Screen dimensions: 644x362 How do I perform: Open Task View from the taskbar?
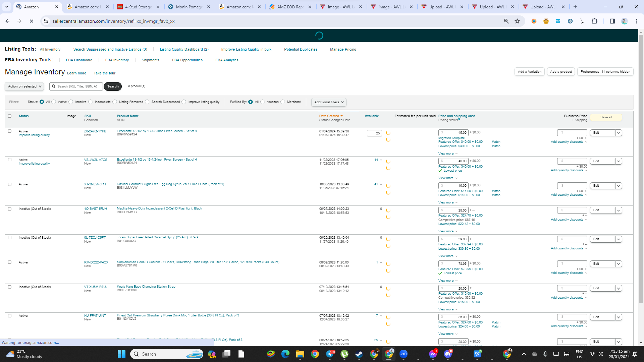226,354
